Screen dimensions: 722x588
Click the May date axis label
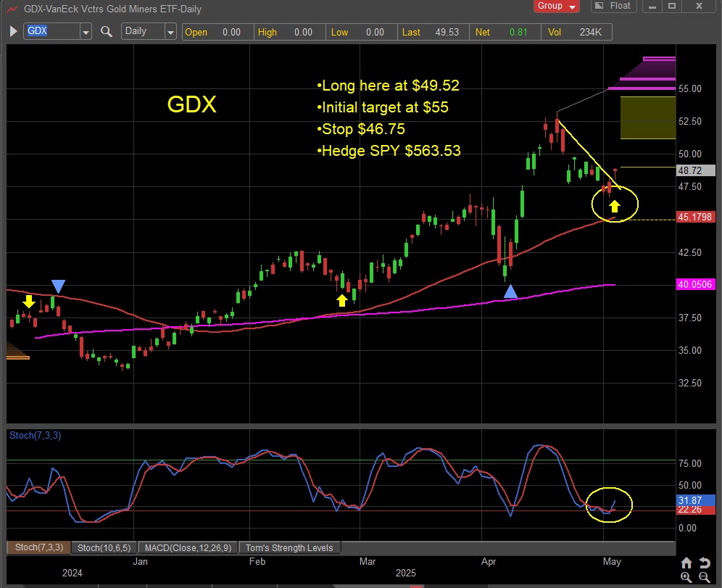click(x=612, y=561)
